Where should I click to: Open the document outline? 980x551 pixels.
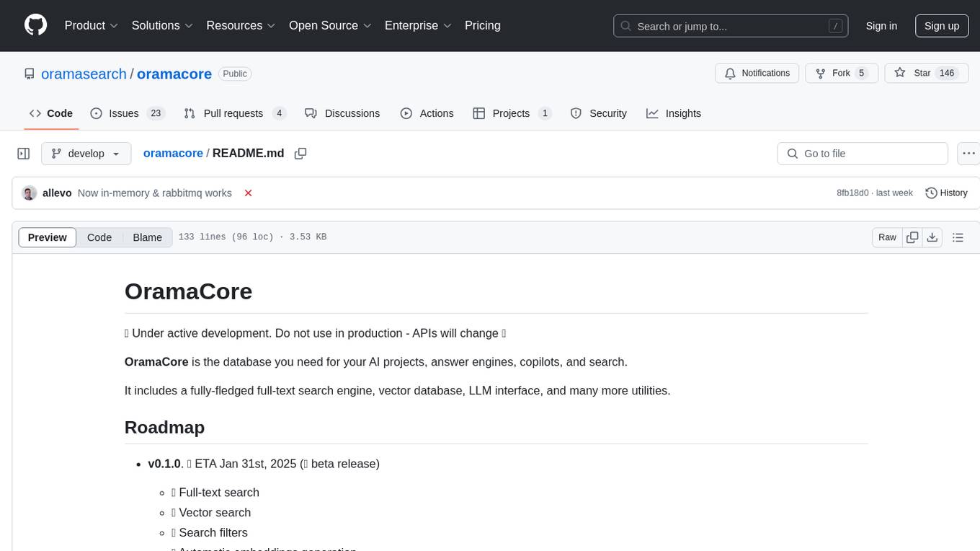click(x=958, y=237)
